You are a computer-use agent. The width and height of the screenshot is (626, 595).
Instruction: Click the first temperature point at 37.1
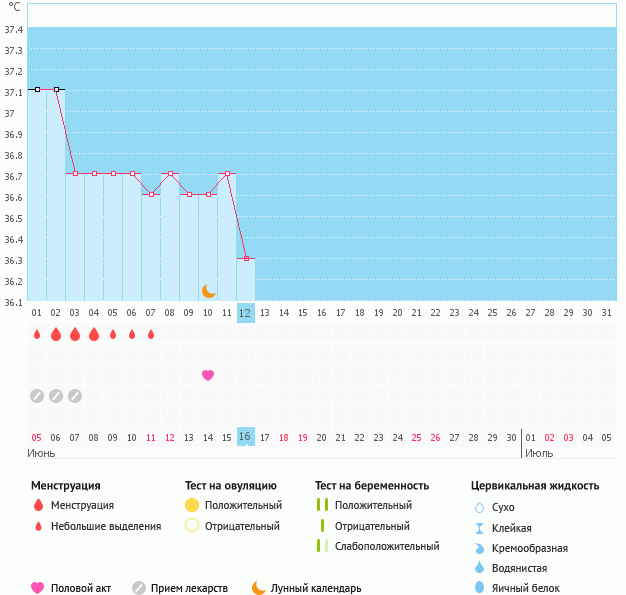[x=37, y=90]
